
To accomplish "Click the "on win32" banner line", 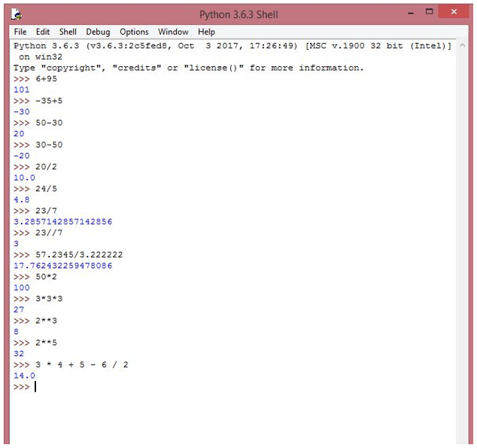I will point(41,57).
